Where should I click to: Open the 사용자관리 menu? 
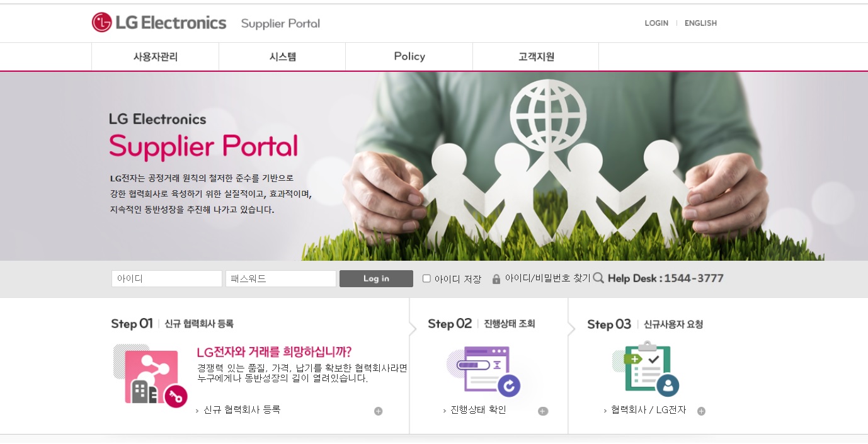click(155, 57)
